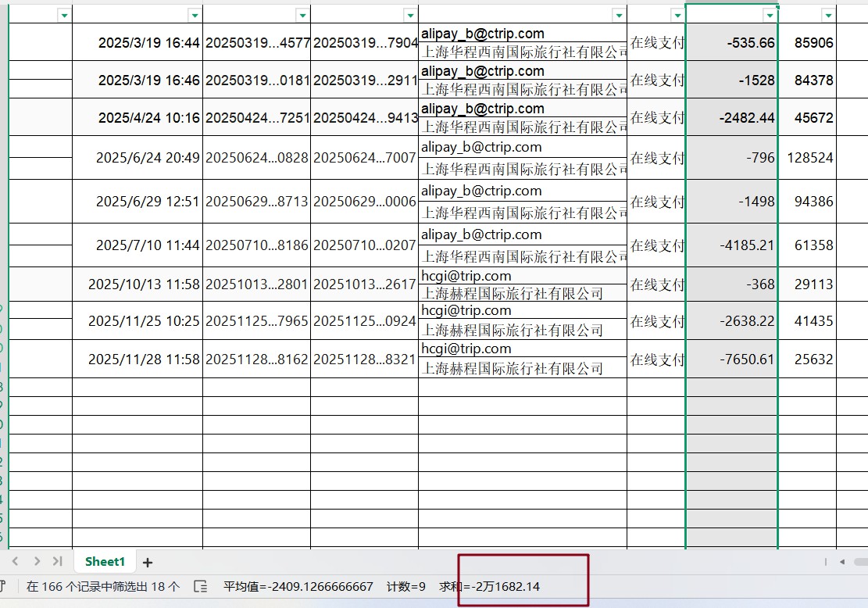Click the status bar icon beside the filter count
The width and height of the screenshot is (868, 608).
[200, 586]
